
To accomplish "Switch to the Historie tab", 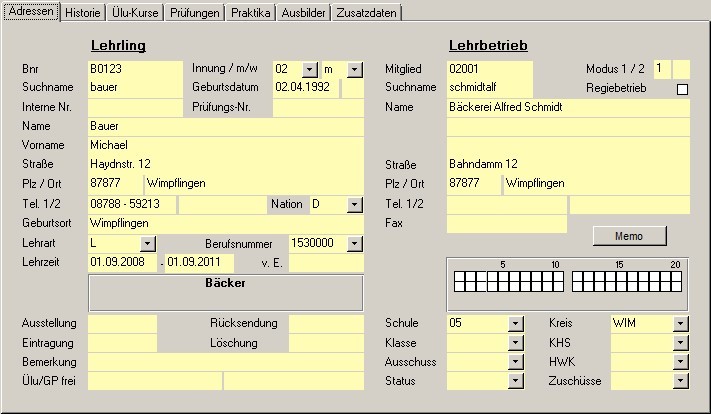I will [x=83, y=13].
